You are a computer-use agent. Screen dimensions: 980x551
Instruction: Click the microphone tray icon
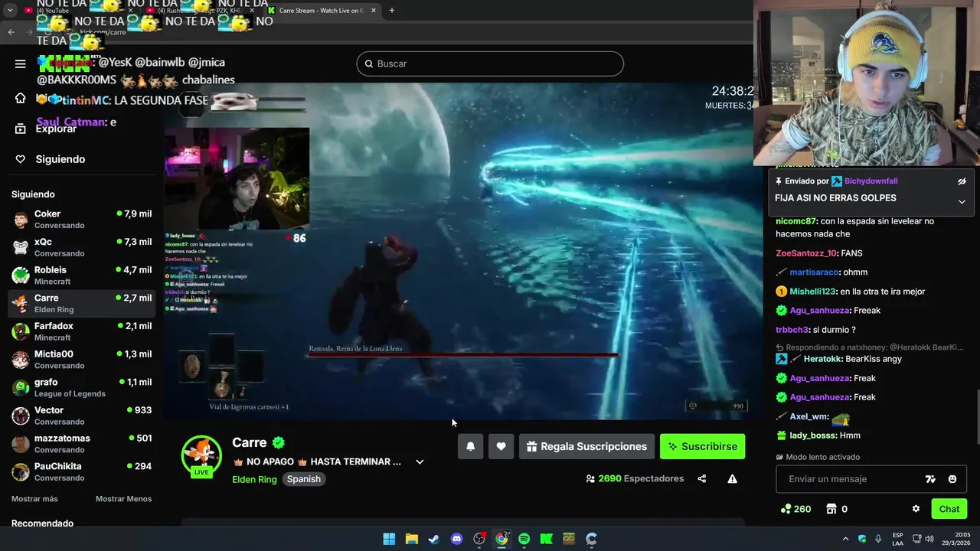[878, 539]
